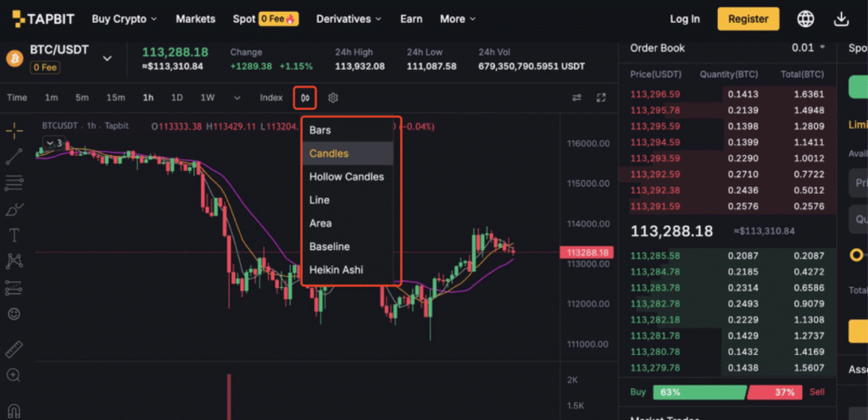Toggle chart fullscreen mode
868x420 pixels.
601,98
